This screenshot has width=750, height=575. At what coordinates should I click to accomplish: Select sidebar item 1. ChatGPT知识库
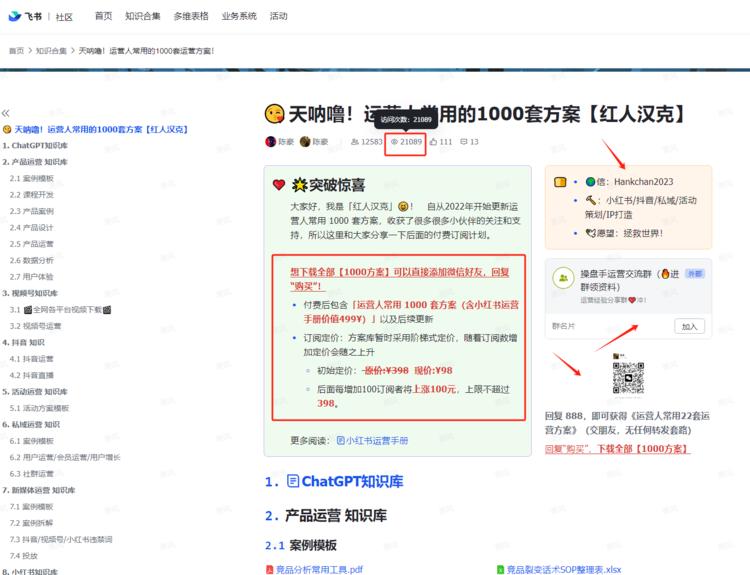35,145
